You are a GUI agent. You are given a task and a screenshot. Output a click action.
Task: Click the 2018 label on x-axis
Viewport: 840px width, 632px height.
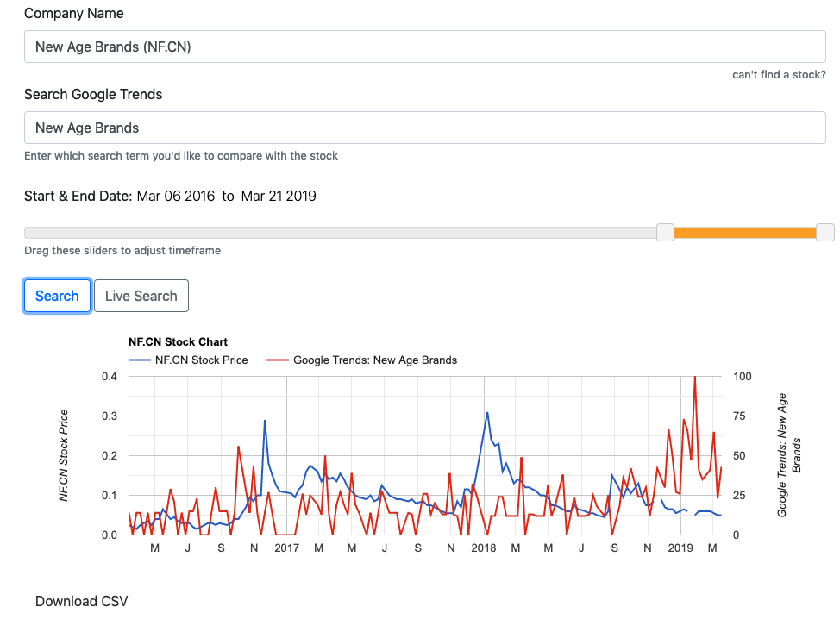[484, 548]
